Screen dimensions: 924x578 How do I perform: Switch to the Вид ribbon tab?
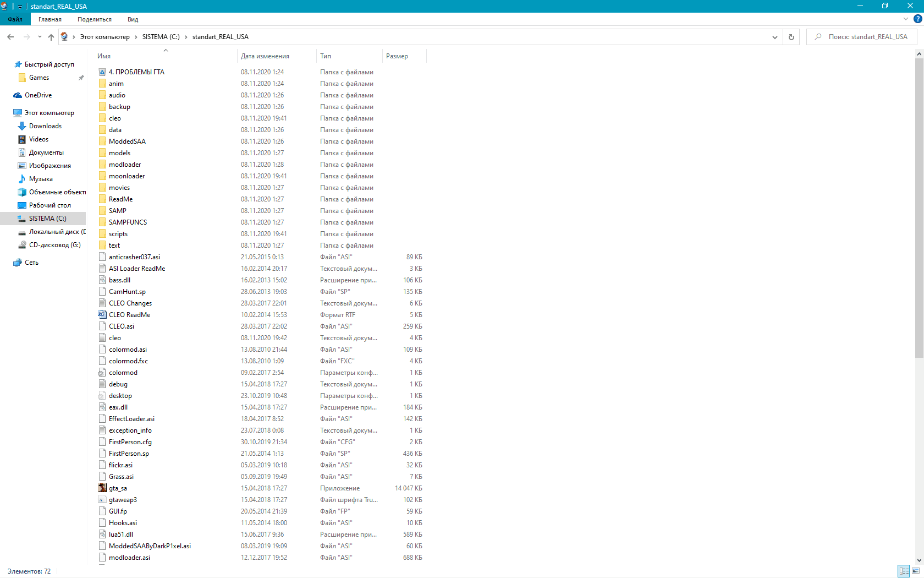(x=133, y=19)
